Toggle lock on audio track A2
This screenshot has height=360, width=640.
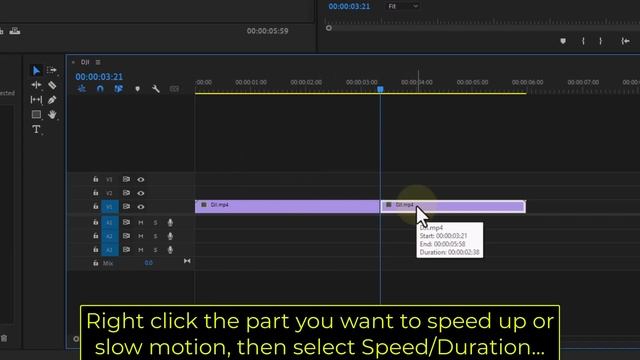96,236
